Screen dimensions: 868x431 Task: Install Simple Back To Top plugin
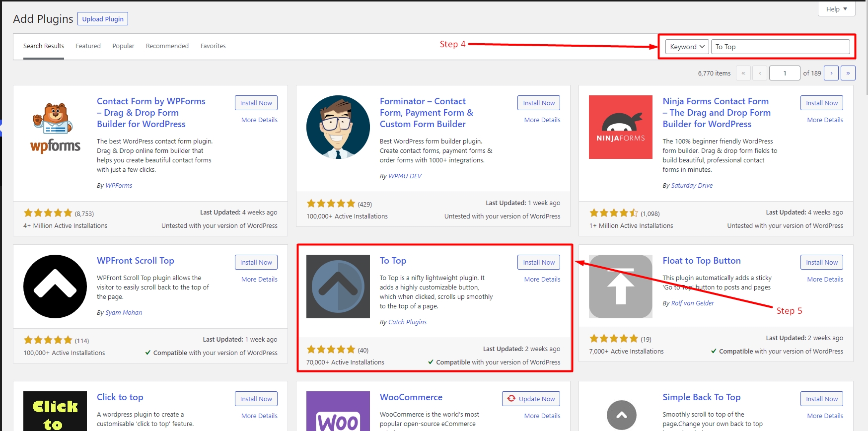coord(822,399)
